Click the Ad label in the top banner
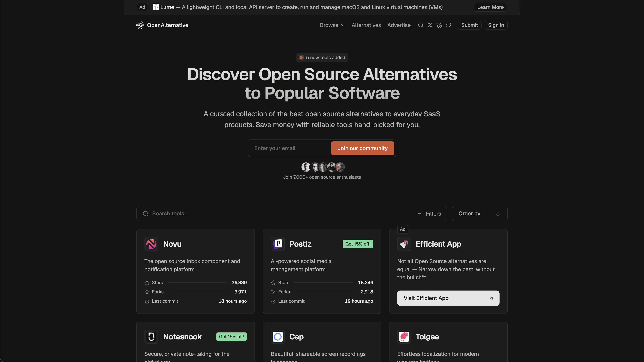 pos(142,7)
